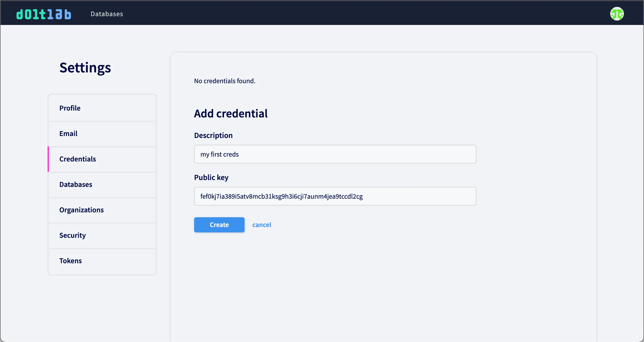Click the doltlab logo
Screen dimensions: 644x342
pyautogui.click(x=44, y=14)
